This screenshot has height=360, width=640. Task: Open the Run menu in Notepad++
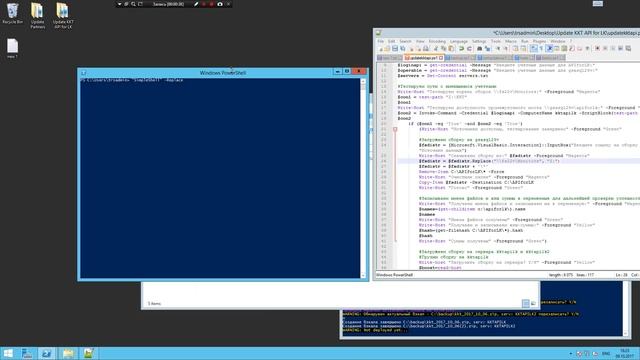(524, 41)
